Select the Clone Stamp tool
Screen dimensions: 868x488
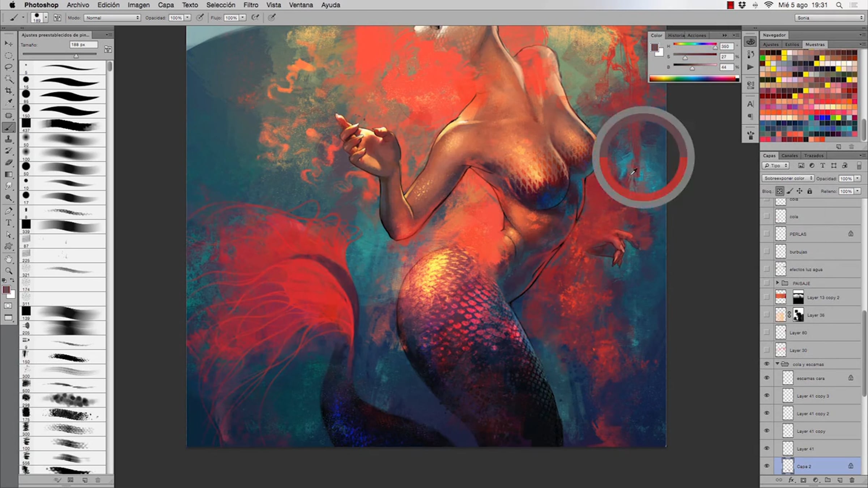tap(8, 139)
